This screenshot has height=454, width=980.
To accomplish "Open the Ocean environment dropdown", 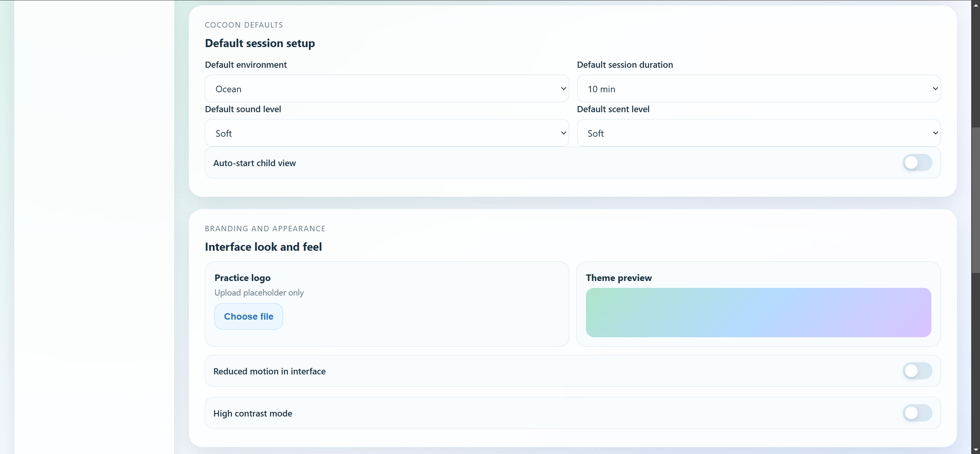I will coord(386,89).
